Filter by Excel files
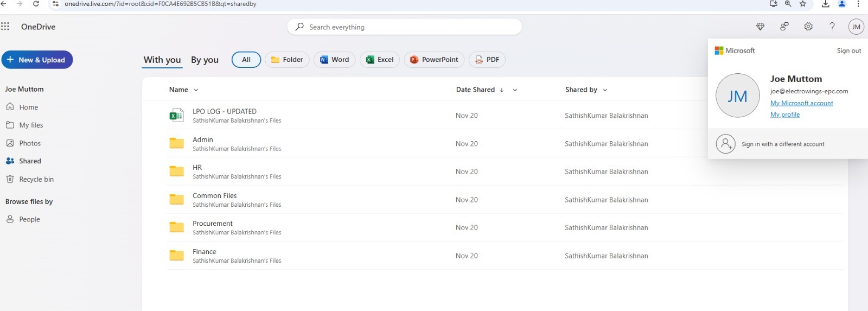 coord(380,60)
